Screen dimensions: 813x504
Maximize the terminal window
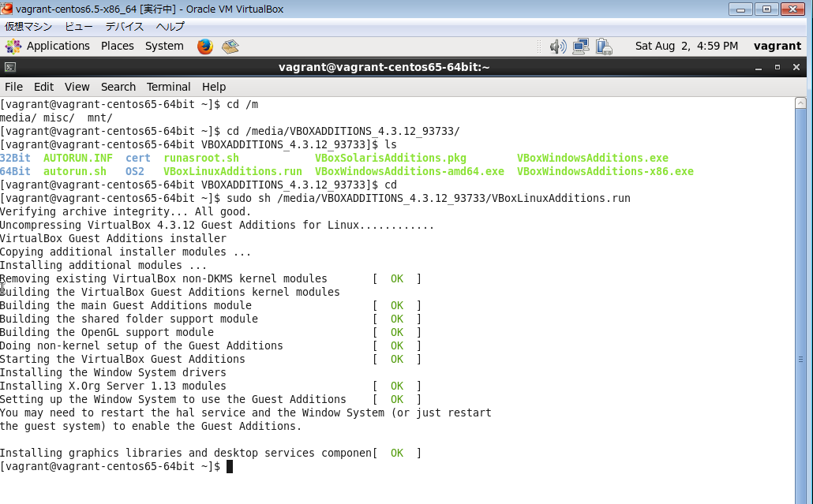(777, 67)
